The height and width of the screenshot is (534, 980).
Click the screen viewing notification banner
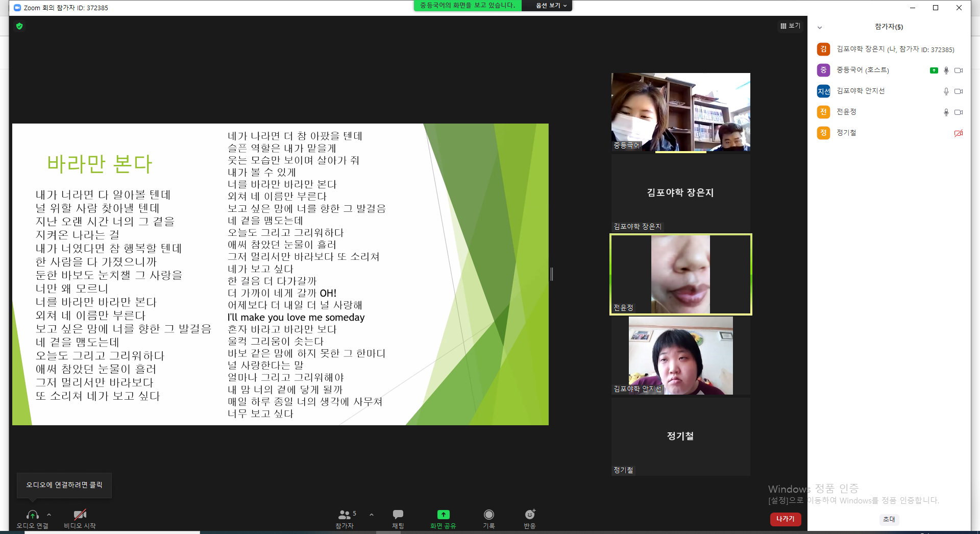468,6
